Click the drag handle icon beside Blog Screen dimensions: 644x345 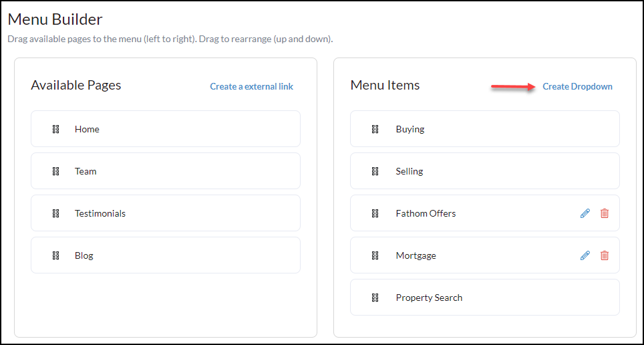click(x=56, y=255)
